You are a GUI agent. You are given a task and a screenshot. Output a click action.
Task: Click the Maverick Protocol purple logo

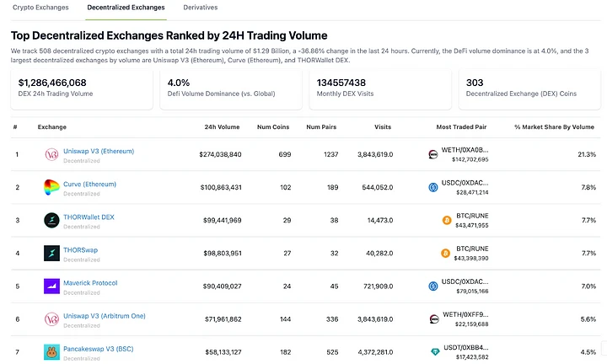coord(51,286)
